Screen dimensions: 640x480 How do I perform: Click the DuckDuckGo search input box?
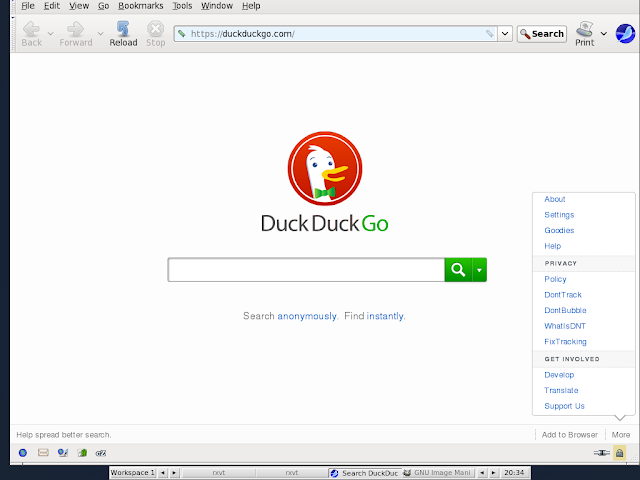306,270
